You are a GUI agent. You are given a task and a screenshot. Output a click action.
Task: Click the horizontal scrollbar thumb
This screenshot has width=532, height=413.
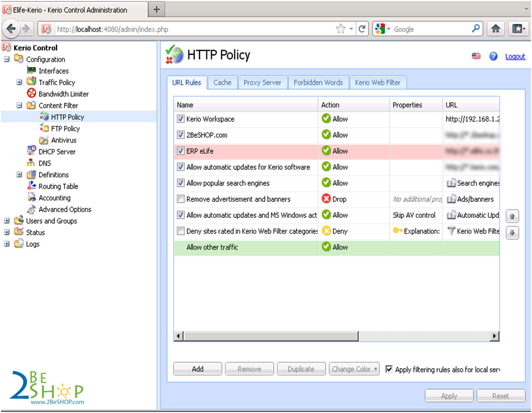[x=271, y=336]
